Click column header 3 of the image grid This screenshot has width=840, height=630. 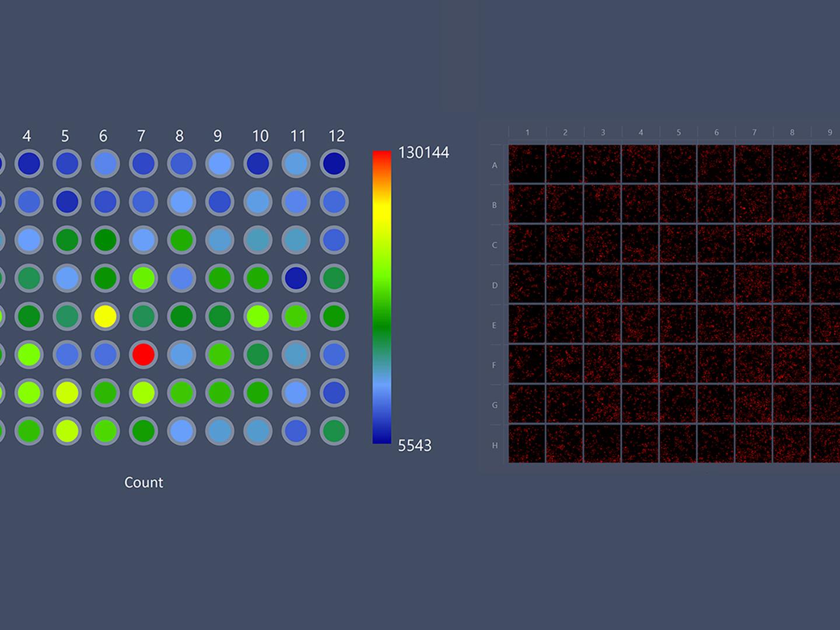[603, 132]
